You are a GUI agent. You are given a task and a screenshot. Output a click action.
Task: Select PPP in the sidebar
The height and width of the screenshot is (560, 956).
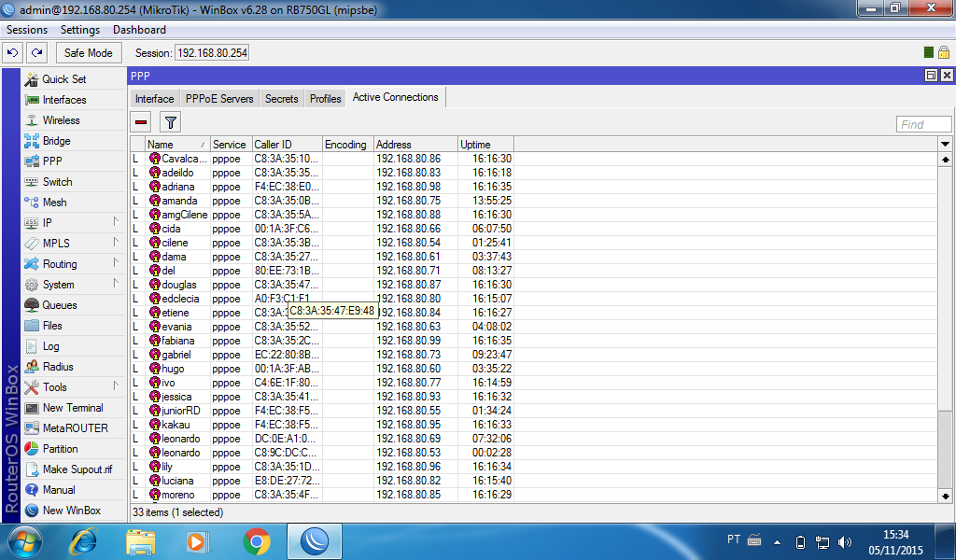coord(73,161)
